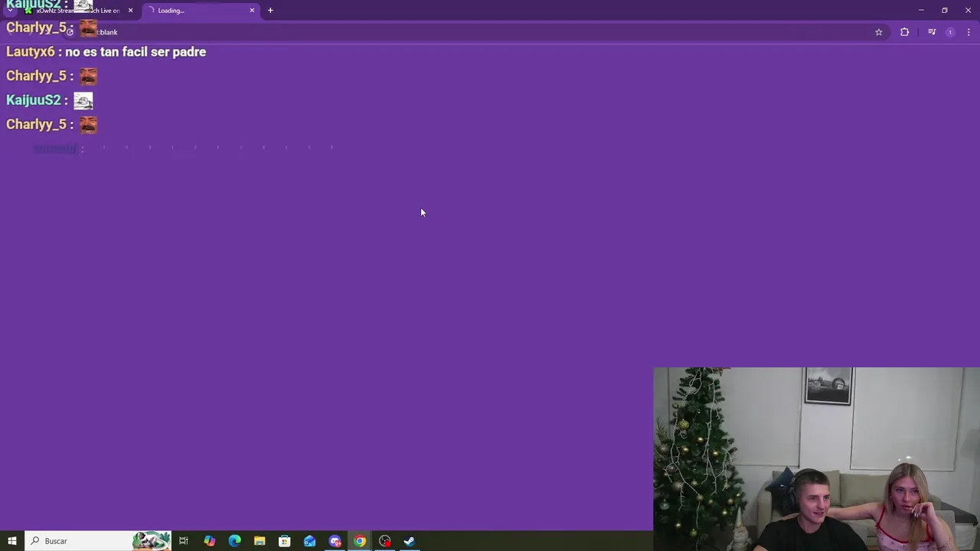Launch Copilot from the taskbar
980x551 pixels.
(x=209, y=541)
